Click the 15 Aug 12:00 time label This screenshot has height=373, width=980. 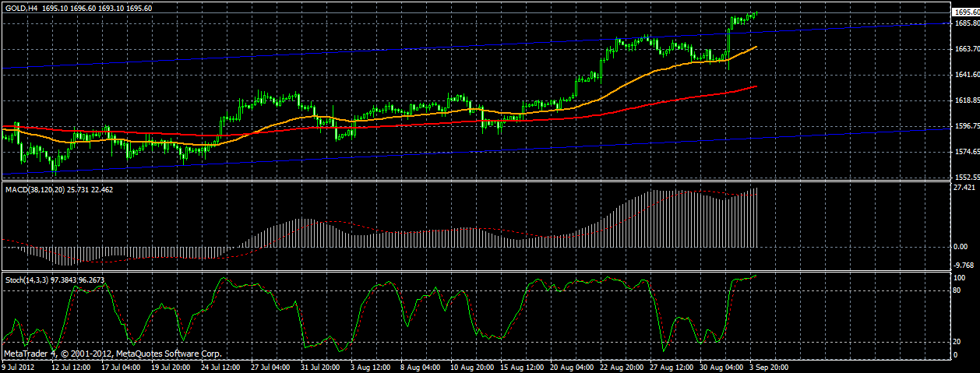(x=520, y=367)
